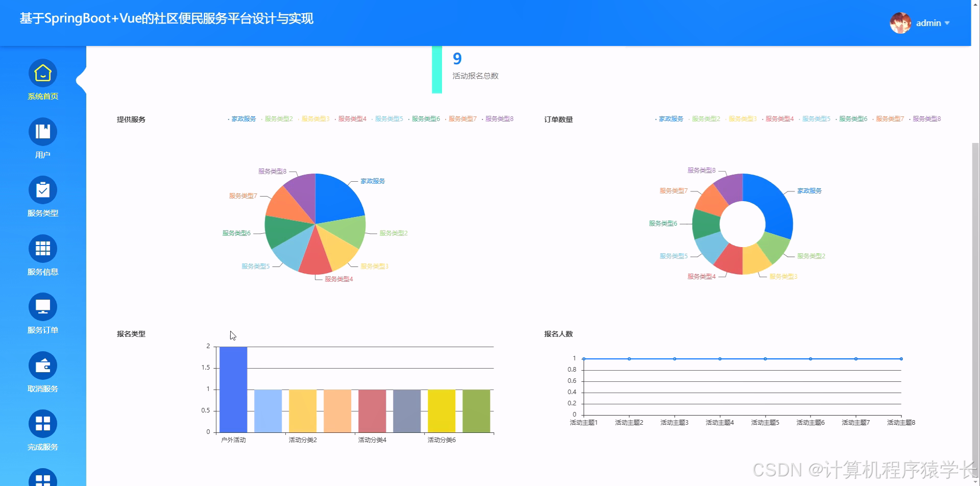980x486 pixels.
Task: Click the line point above 活动主题4
Action: [x=720, y=359]
